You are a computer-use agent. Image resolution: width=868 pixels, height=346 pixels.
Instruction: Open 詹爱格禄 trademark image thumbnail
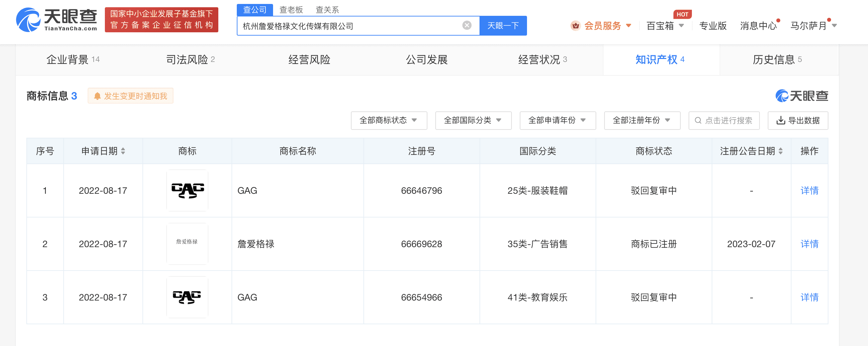[187, 244]
